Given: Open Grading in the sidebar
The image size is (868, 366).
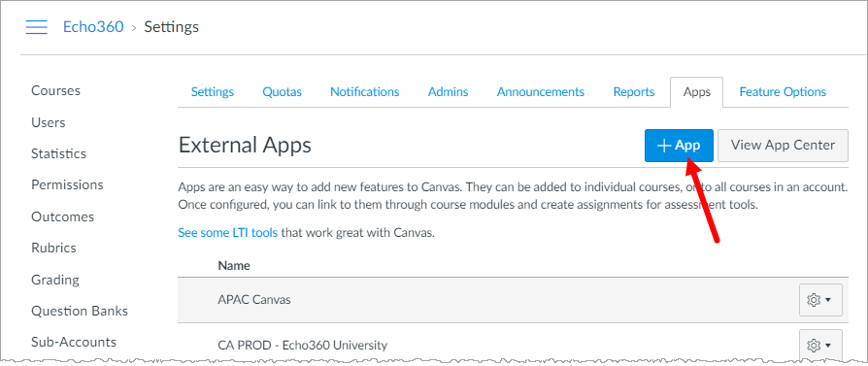Looking at the screenshot, I should click(x=55, y=280).
